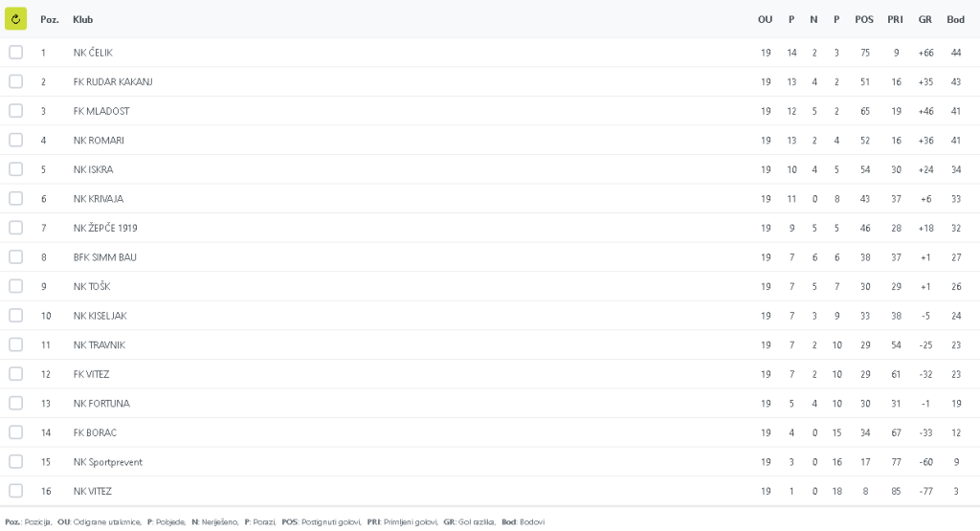Image resolution: width=980 pixels, height=531 pixels.
Task: Click the GR goal difference header
Action: tap(924, 20)
